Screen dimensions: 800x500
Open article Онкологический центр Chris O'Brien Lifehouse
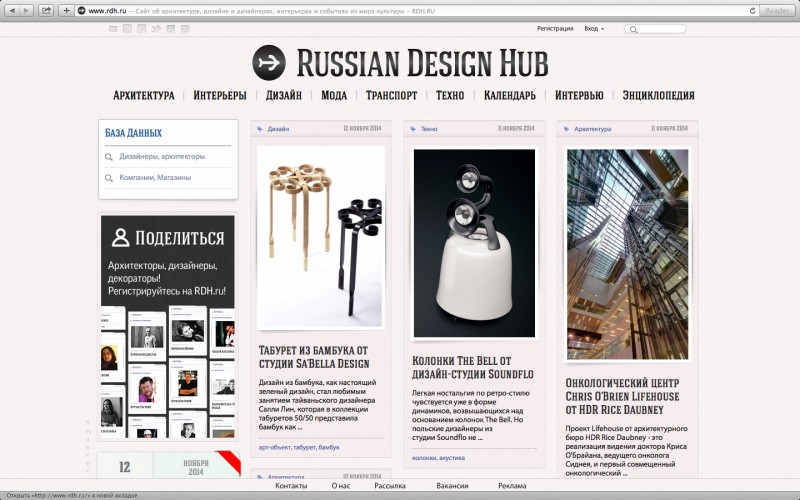point(622,396)
